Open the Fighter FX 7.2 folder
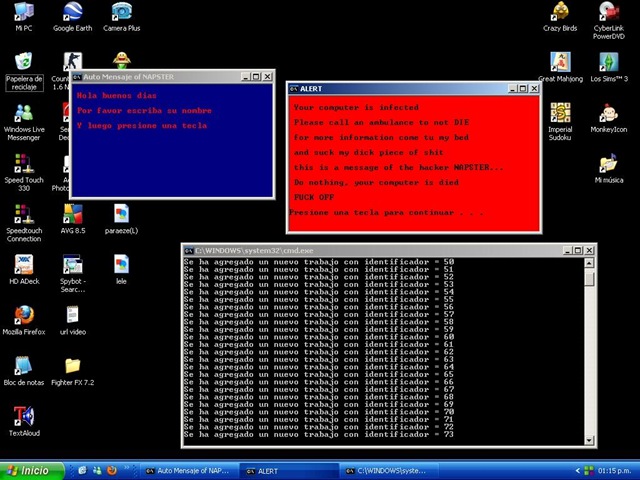 [x=73, y=371]
